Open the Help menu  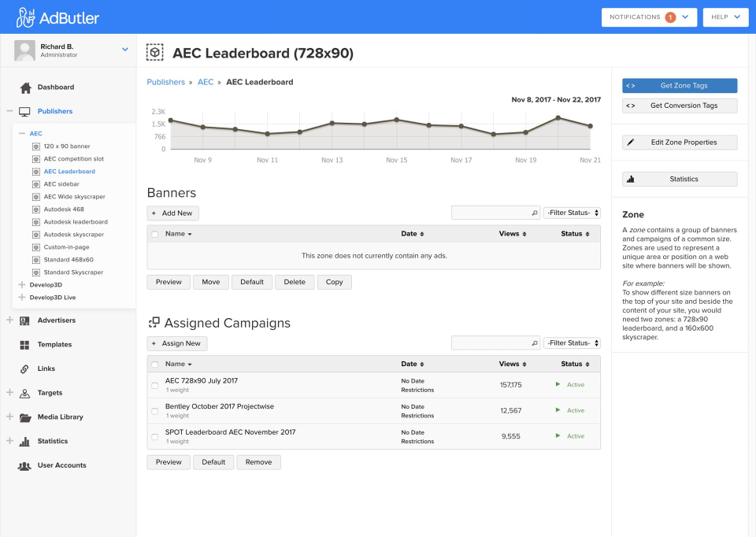coord(725,17)
